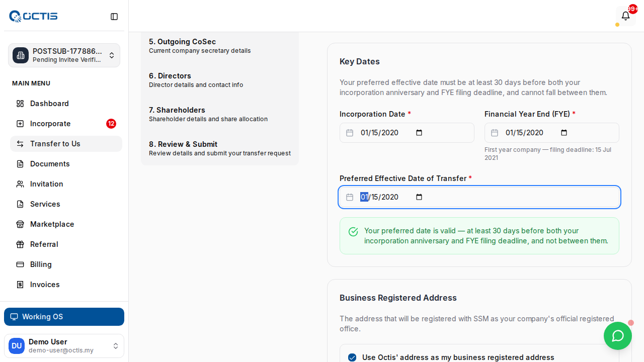Open Services from the main menu
Image resolution: width=644 pixels, height=362 pixels.
click(x=66, y=204)
